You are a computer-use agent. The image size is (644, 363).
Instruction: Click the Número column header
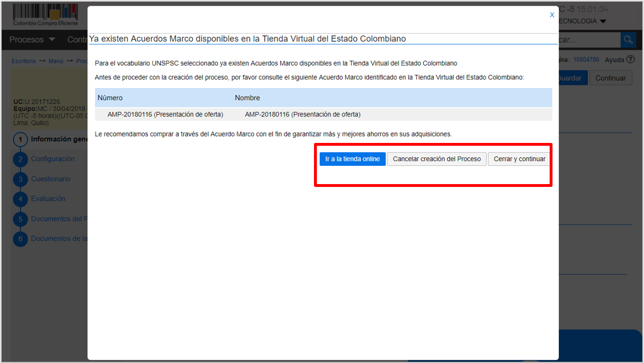110,98
